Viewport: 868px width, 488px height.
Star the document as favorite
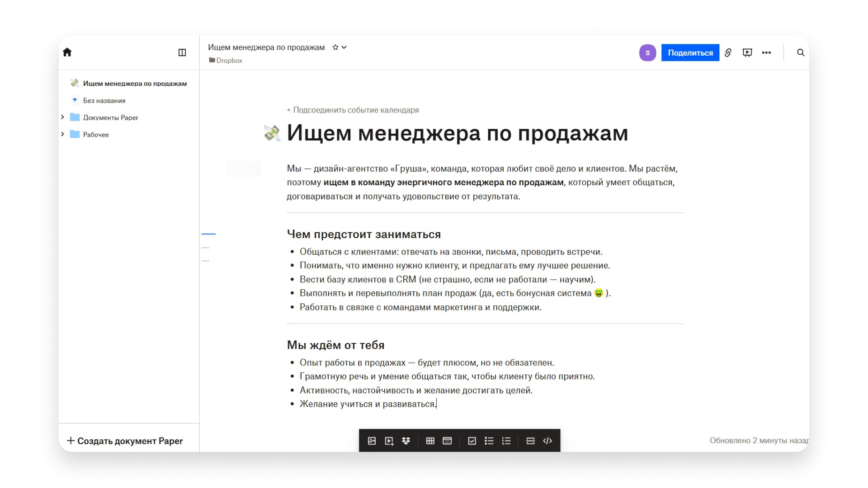335,47
